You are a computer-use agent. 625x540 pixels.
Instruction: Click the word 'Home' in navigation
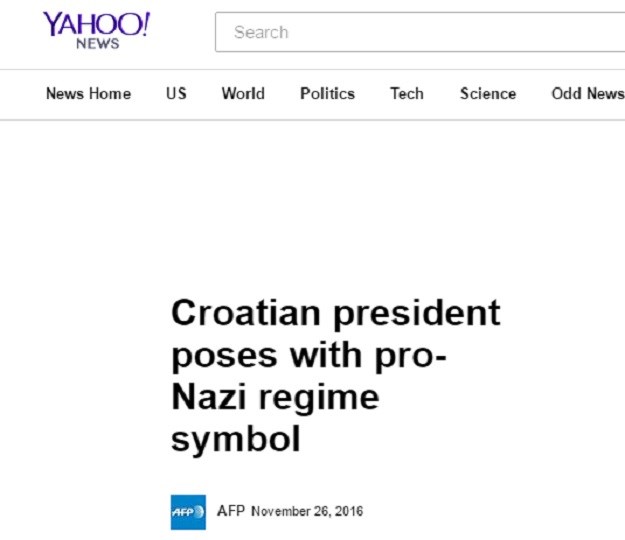[110, 94]
